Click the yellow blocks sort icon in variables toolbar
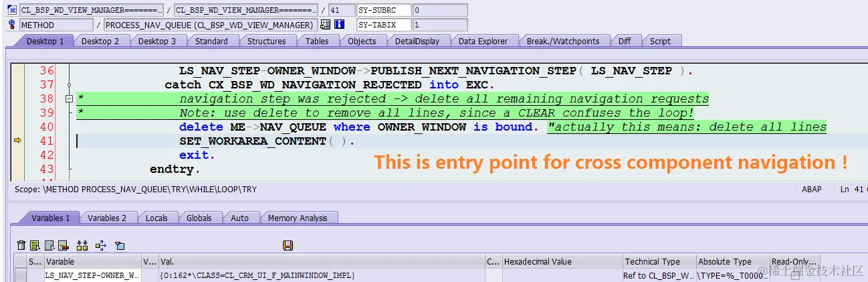This screenshot has height=282, width=868. click(83, 245)
